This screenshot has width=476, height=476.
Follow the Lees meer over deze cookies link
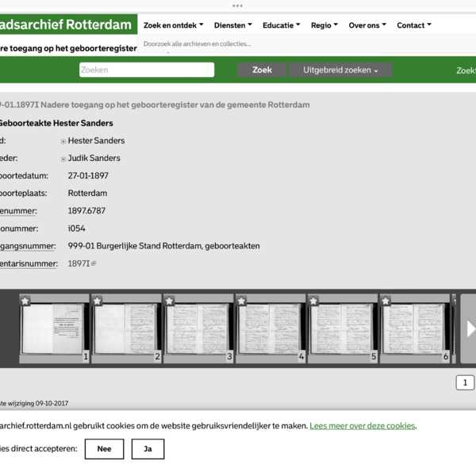(x=362, y=426)
